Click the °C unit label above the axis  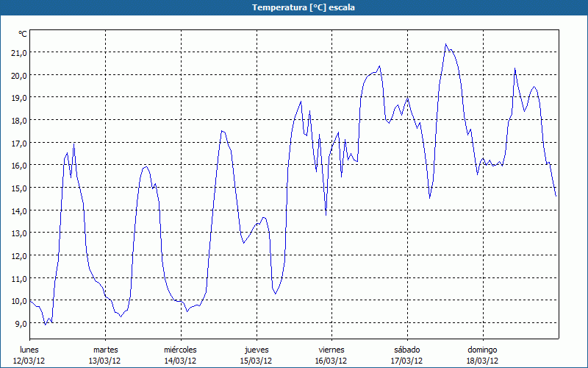pyautogui.click(x=23, y=34)
